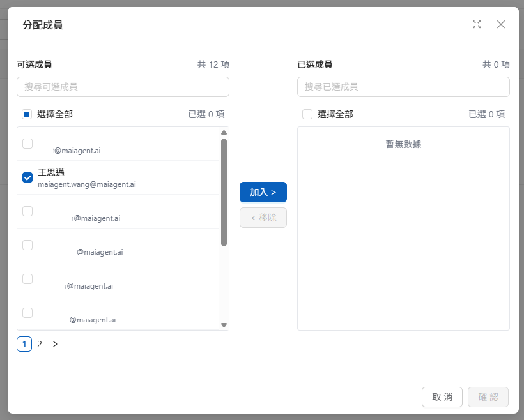Click the member list vertical scrollbar thumb
Image resolution: width=524 pixels, height=420 pixels.
[224, 191]
